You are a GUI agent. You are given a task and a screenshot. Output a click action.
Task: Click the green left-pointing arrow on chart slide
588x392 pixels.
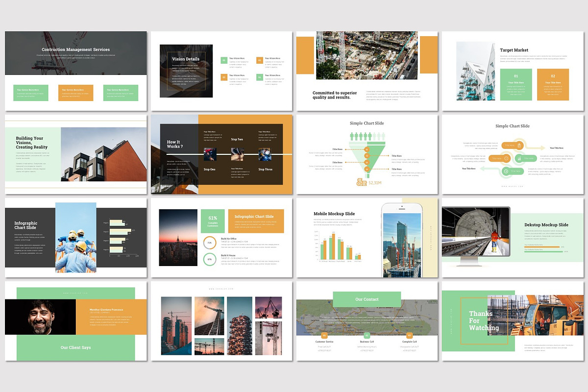490,169
